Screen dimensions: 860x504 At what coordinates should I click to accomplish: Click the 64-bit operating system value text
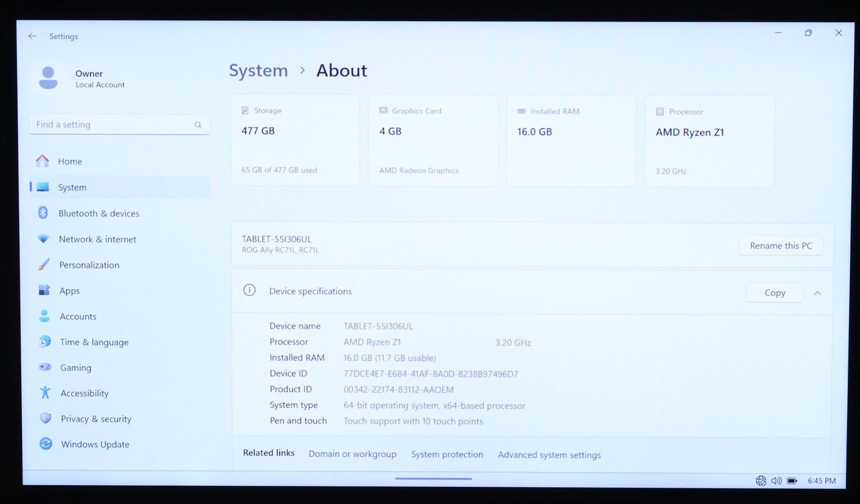pyautogui.click(x=434, y=406)
